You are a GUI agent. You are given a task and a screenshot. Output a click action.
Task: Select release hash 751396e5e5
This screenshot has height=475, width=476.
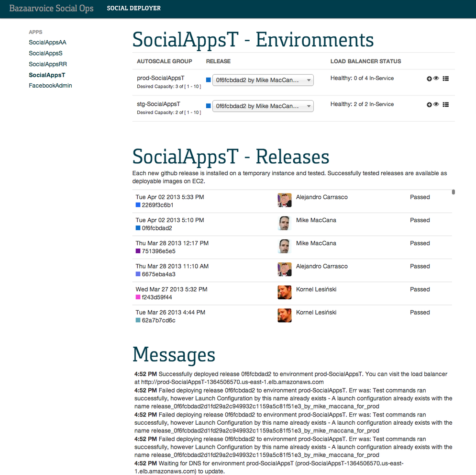(x=158, y=251)
